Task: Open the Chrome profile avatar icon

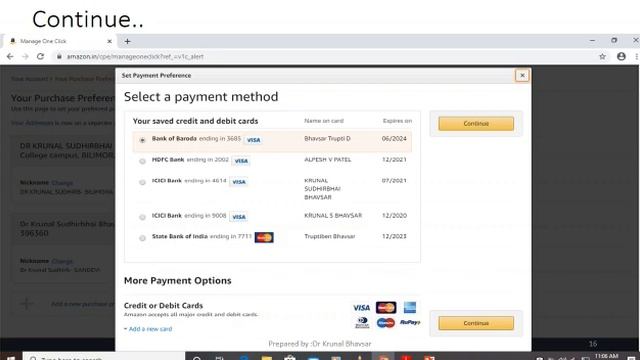Action: pyautogui.click(x=621, y=57)
